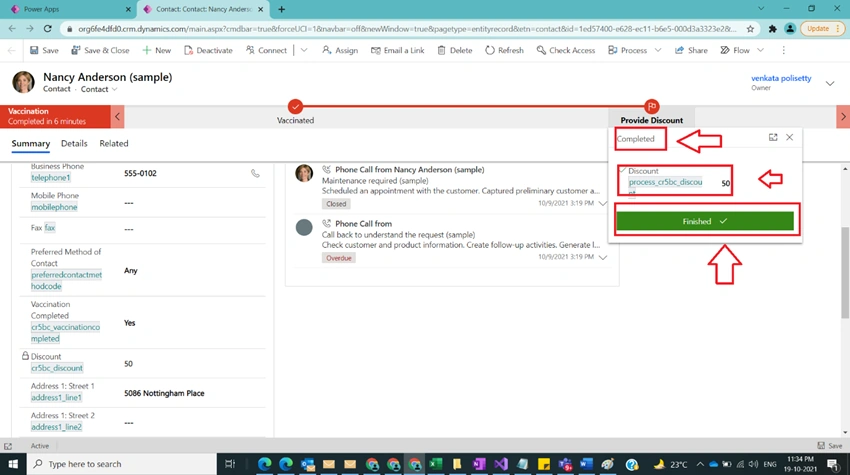Open the command bar overflow menu
850x475 pixels.
pos(783,50)
